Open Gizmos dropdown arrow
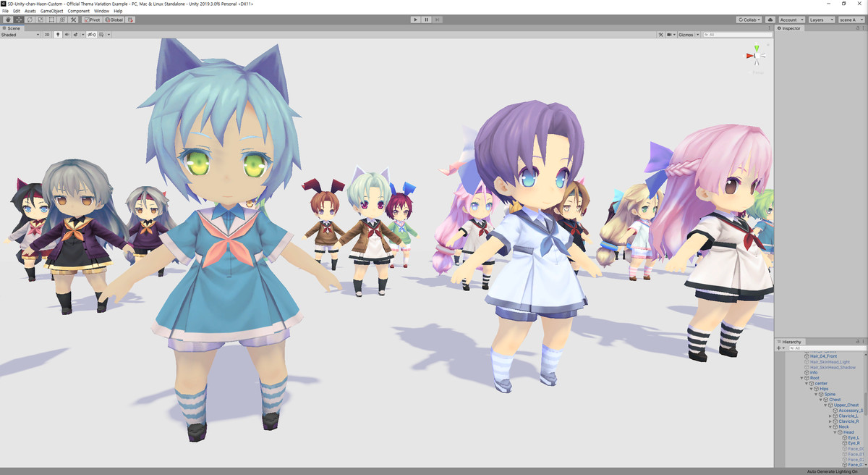 (x=697, y=35)
